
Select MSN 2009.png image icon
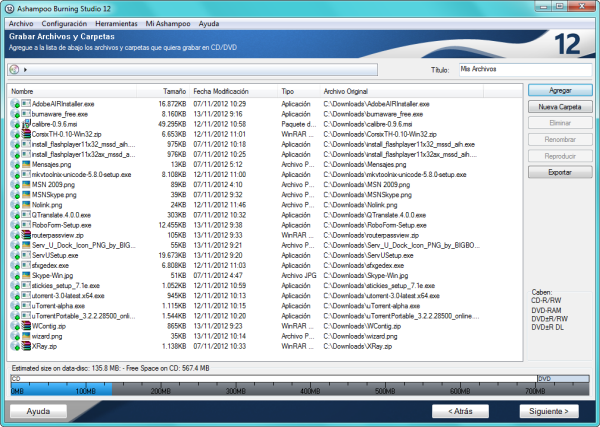26,184
